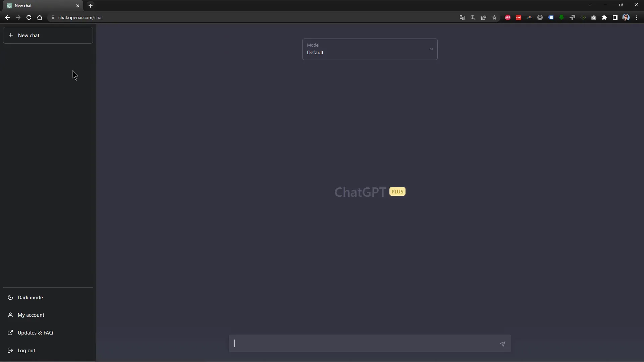Click the Log out icon
Viewport: 644px width, 362px height.
[10, 350]
